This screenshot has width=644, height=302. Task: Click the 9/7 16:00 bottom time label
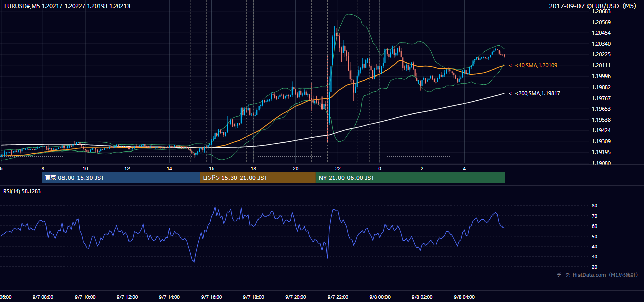pos(211,297)
